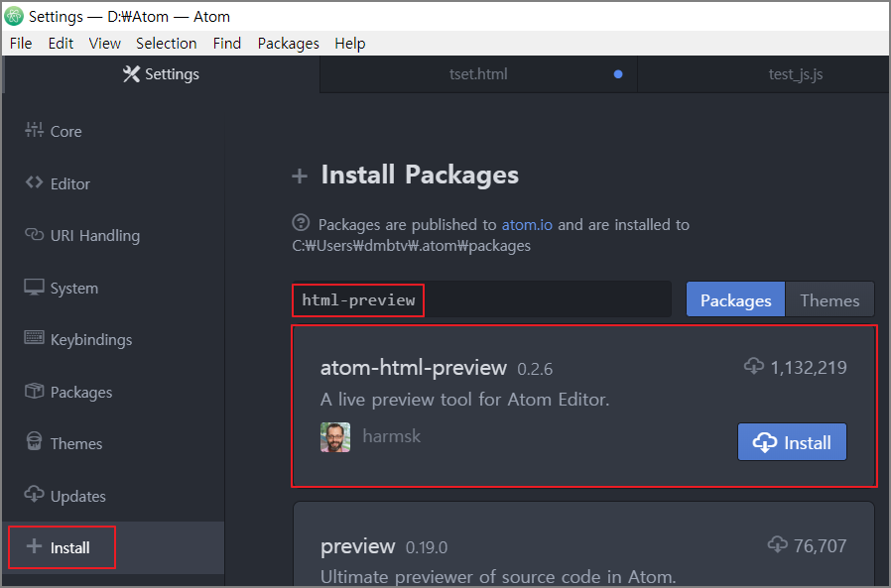Image resolution: width=891 pixels, height=588 pixels.
Task: Open the atom-html-preview package title
Action: coord(413,368)
